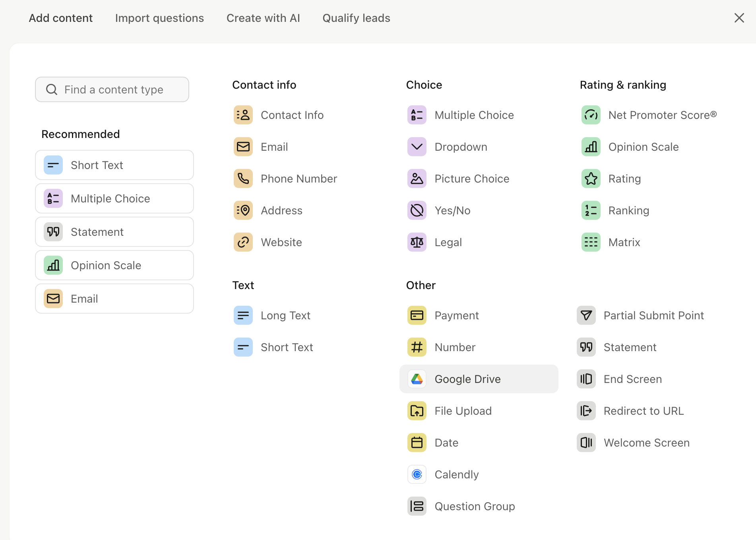Switch to the Add content tab
Screen dimensions: 756x540
(x=61, y=18)
